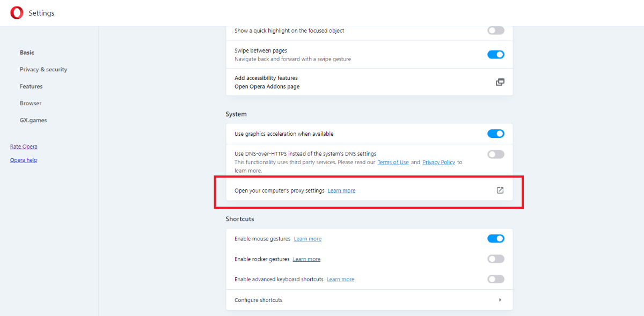Go to Features settings section
Screen dimensions: 644x316
point(31,86)
